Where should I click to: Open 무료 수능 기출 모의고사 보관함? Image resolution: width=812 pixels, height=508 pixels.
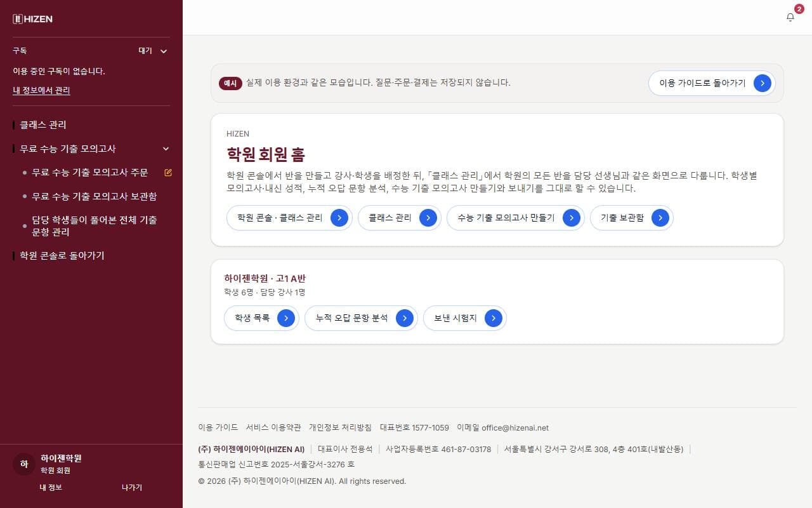point(95,196)
